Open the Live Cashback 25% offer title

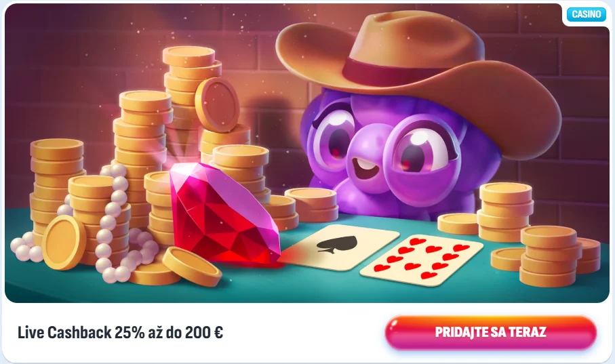coord(121,333)
